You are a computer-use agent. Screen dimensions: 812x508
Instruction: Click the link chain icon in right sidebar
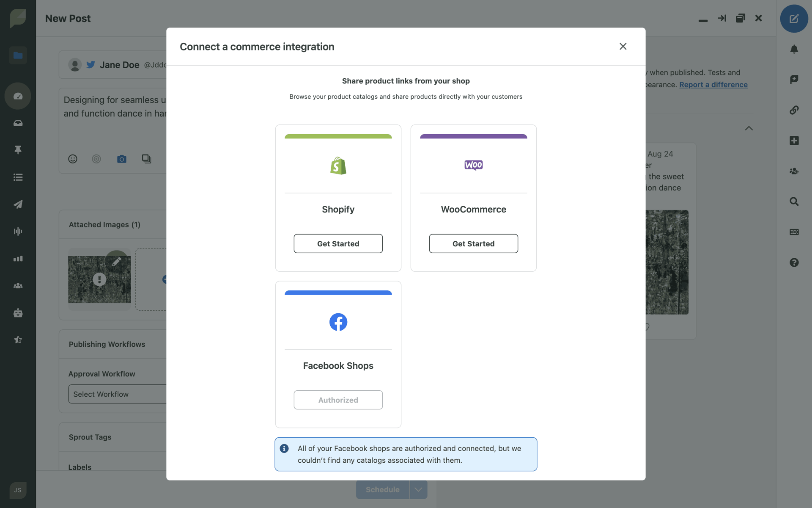[794, 110]
